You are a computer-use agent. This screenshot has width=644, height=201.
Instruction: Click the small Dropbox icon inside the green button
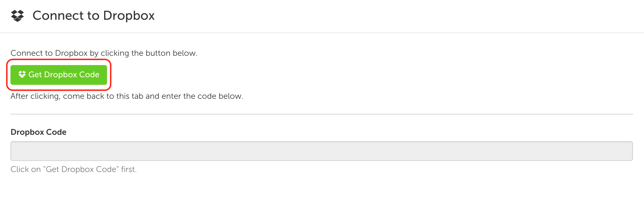pyautogui.click(x=22, y=74)
